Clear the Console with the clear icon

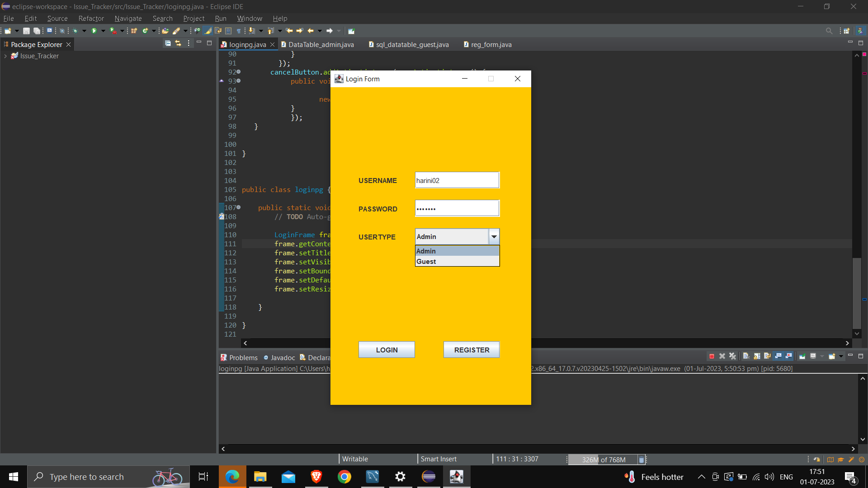tap(746, 356)
